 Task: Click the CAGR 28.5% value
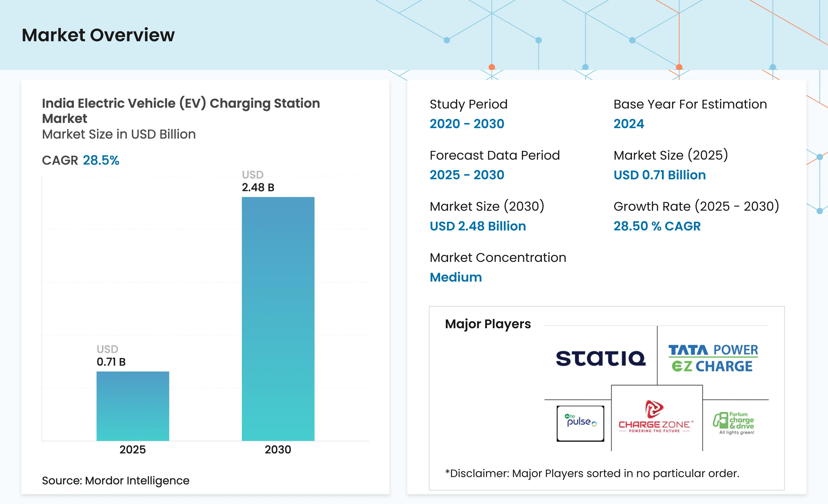click(101, 160)
